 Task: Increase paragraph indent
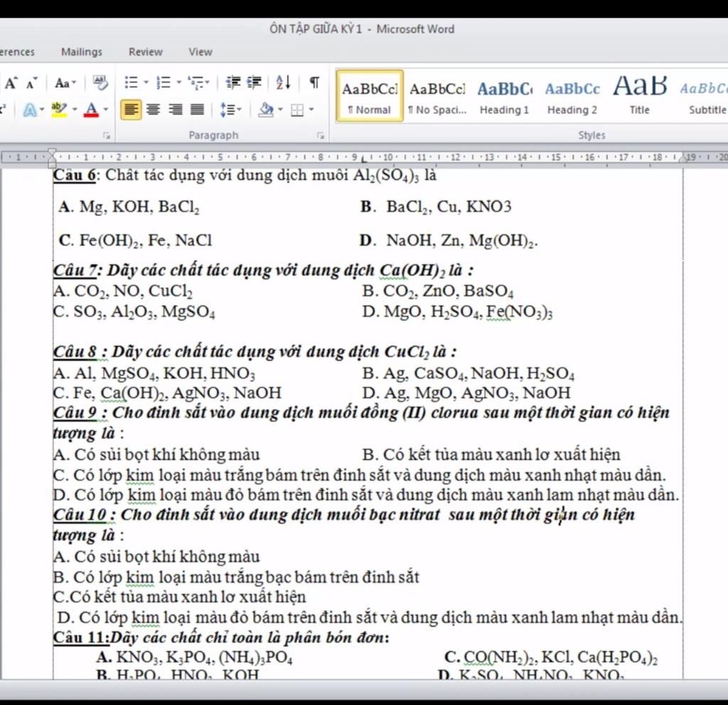click(254, 82)
